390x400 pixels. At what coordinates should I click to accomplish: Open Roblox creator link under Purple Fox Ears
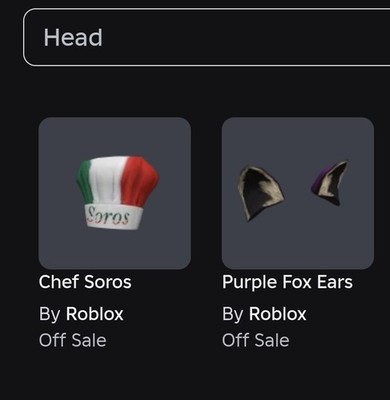click(278, 314)
